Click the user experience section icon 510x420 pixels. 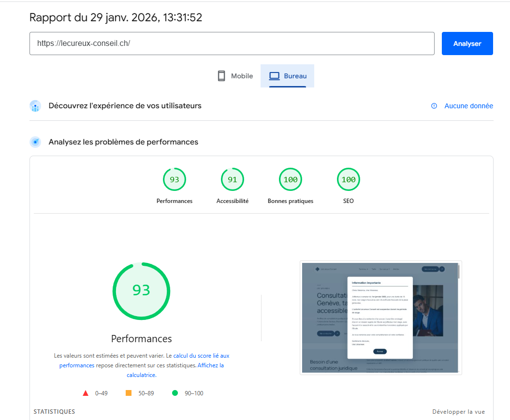click(x=35, y=105)
